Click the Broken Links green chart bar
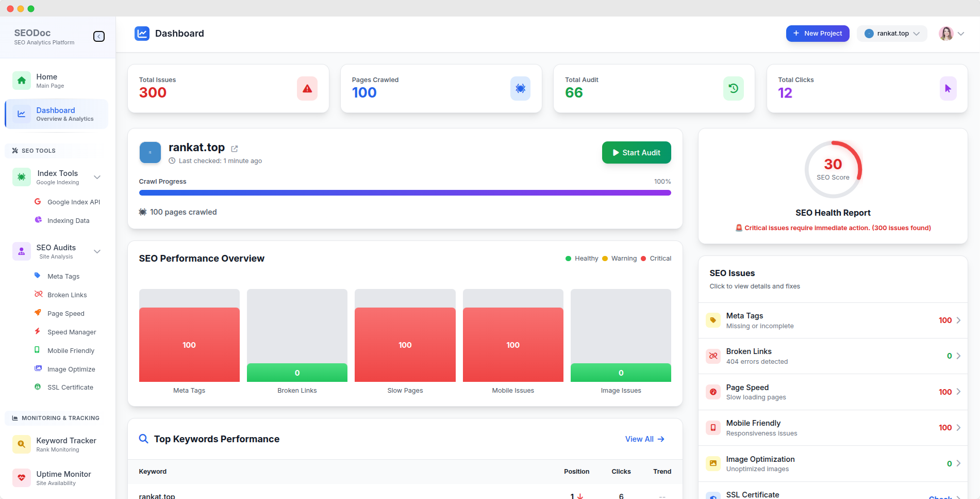This screenshot has height=499, width=980. pyautogui.click(x=297, y=373)
